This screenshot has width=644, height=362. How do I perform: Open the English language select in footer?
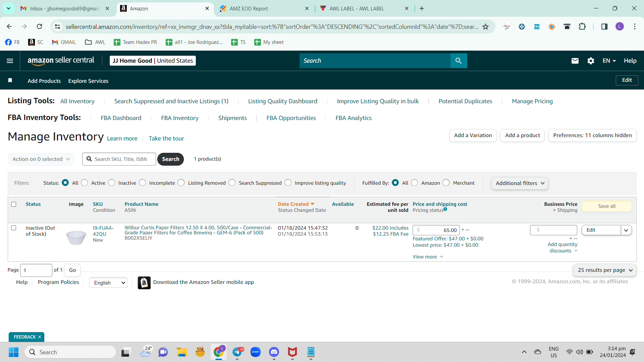(x=108, y=283)
